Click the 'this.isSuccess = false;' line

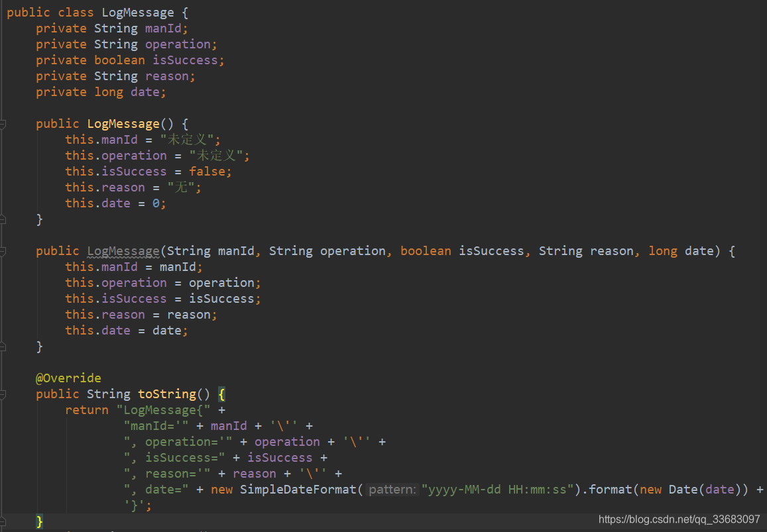coord(148,172)
